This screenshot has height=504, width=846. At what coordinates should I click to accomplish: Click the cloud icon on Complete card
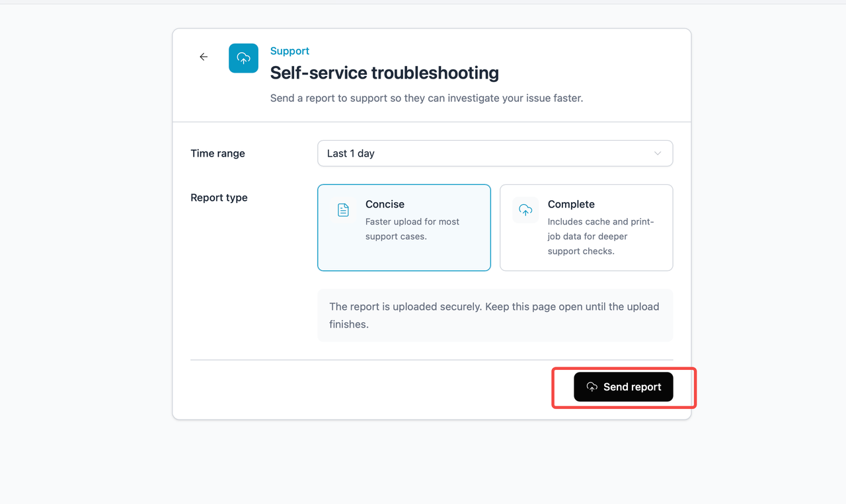[x=525, y=210]
